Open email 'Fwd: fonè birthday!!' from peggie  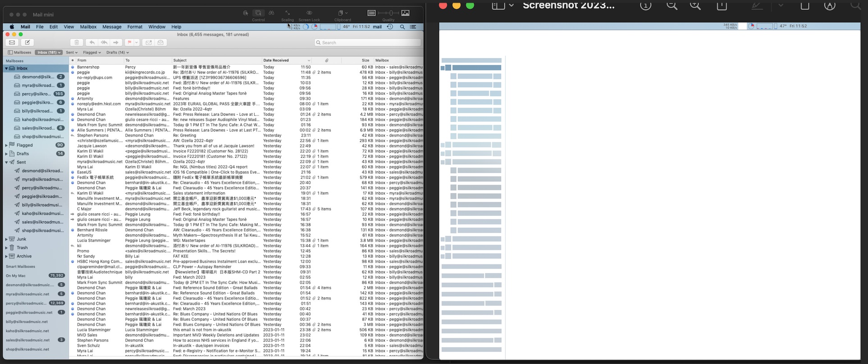[x=246, y=88]
